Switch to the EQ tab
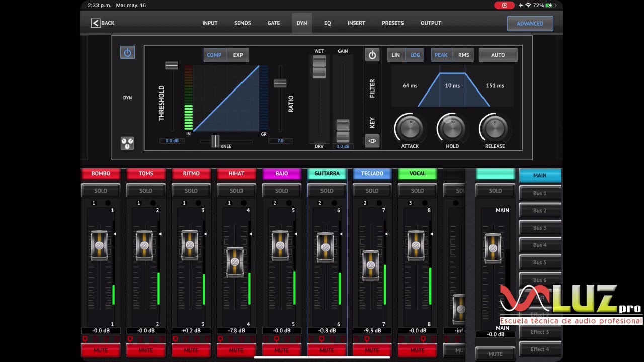644x362 pixels. click(328, 23)
